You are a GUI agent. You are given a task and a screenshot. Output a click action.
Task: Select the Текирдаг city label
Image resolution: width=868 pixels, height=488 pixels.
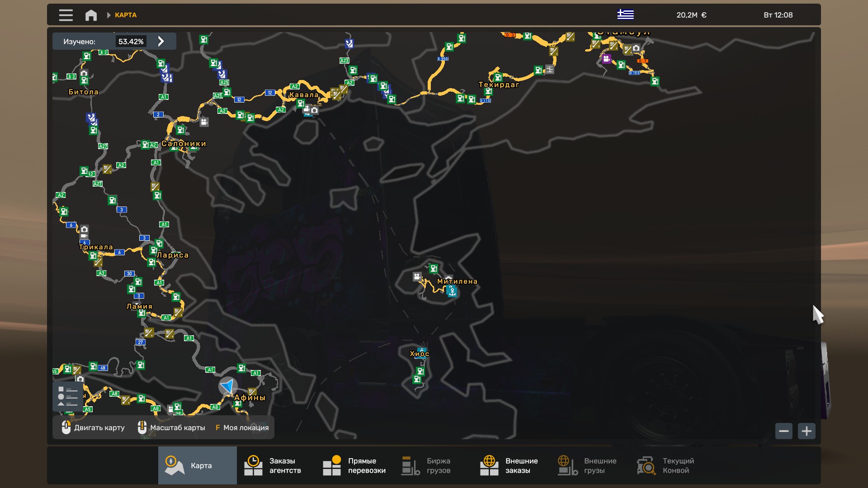point(499,84)
